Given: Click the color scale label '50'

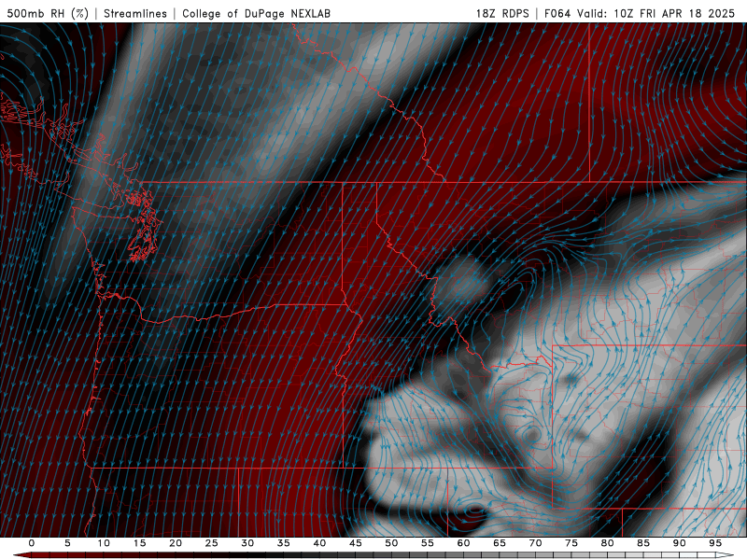Looking at the screenshot, I should pyautogui.click(x=391, y=543).
